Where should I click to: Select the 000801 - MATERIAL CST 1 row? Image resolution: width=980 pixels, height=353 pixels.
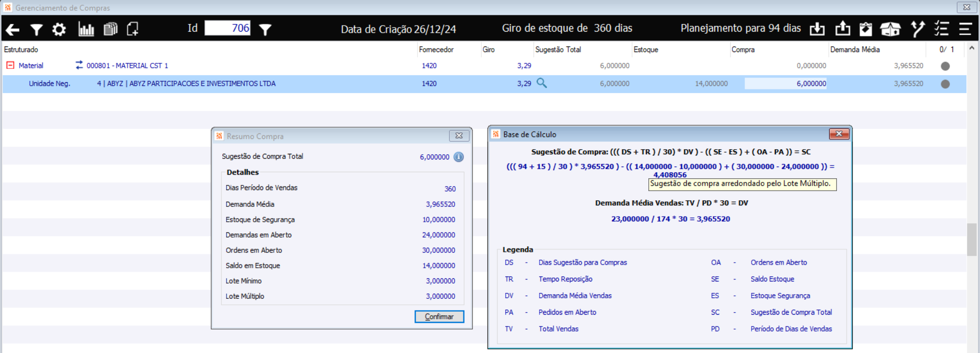point(484,65)
